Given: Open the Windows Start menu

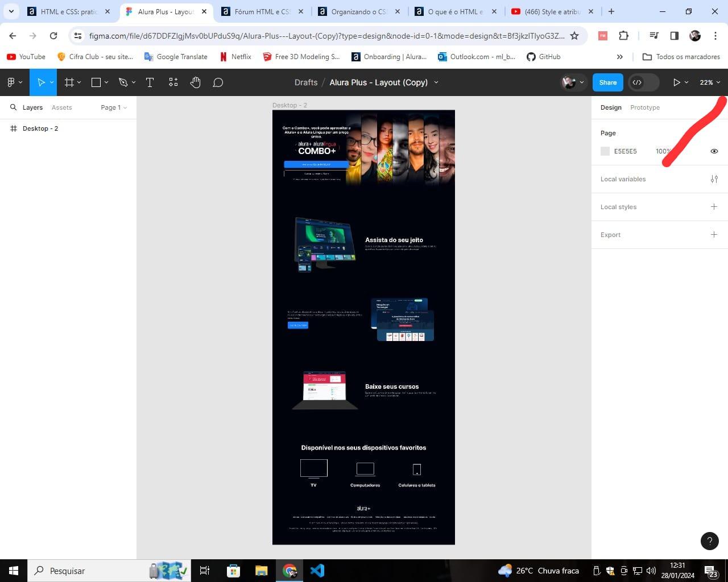Looking at the screenshot, I should (x=14, y=571).
